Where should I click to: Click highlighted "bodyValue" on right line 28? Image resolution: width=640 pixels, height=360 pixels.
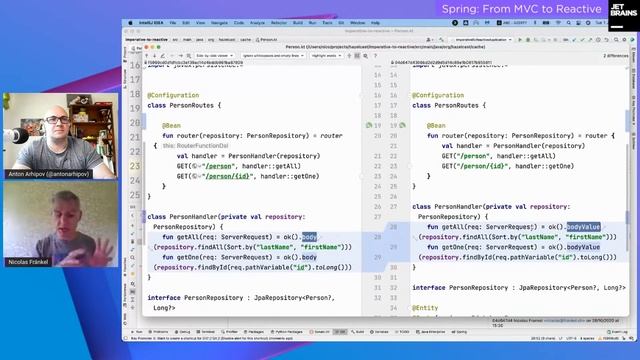(583, 227)
